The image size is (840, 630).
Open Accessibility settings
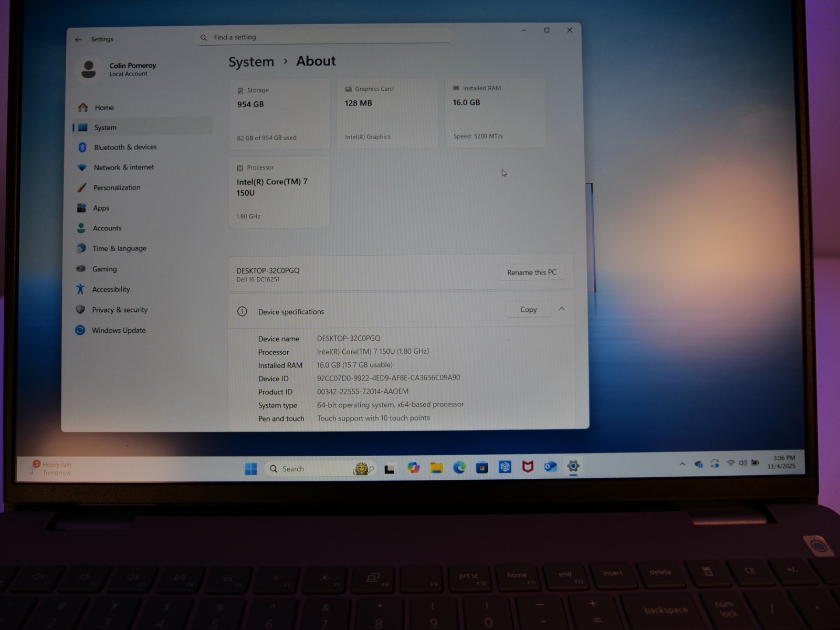[x=142, y=289]
